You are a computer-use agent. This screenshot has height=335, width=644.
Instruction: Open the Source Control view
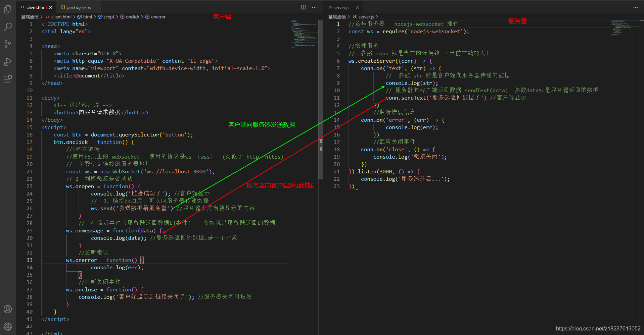click(8, 44)
